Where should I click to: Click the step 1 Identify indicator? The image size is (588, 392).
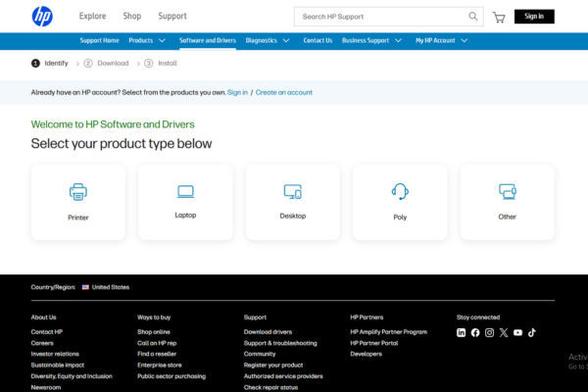(x=50, y=64)
